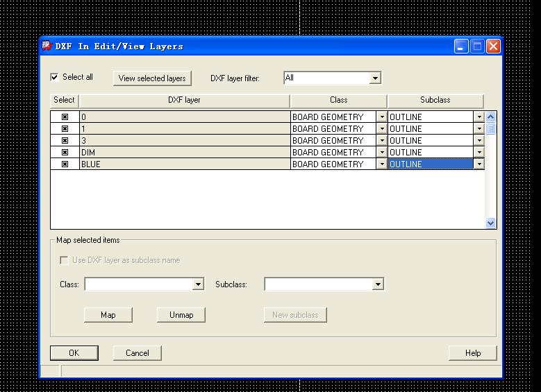
Task: Select the layer 3 name cell
Action: click(184, 141)
